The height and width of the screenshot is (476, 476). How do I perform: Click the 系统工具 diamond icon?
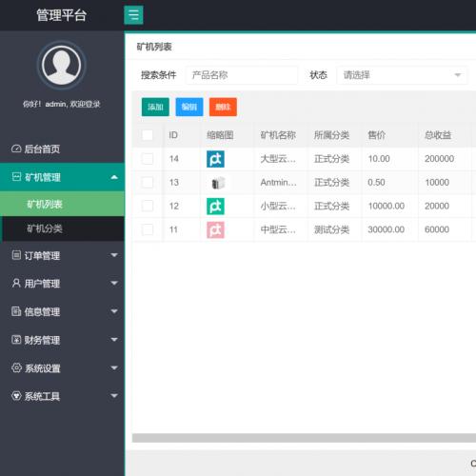16,396
